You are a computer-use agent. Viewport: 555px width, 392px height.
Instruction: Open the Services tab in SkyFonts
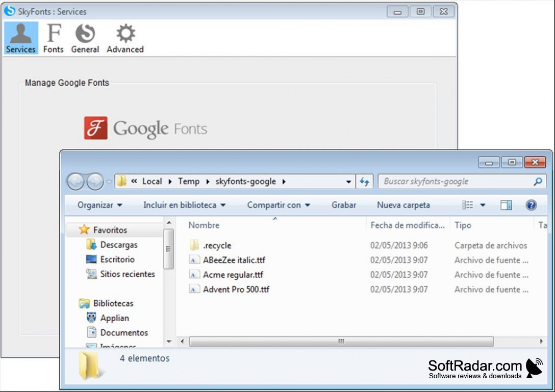[x=21, y=38]
